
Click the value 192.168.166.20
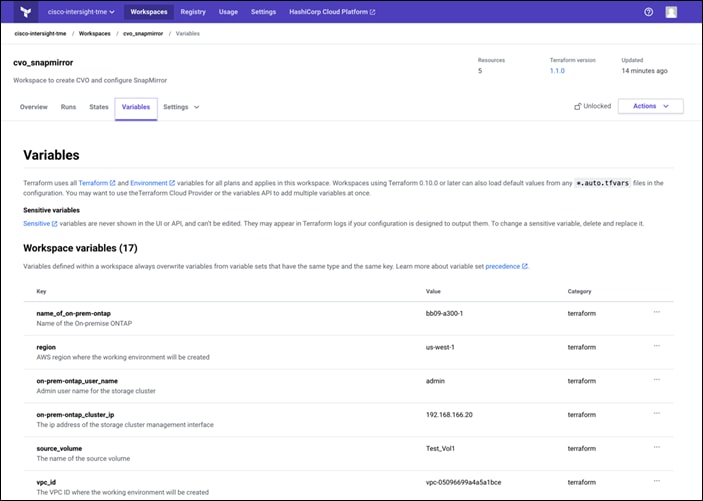point(449,415)
